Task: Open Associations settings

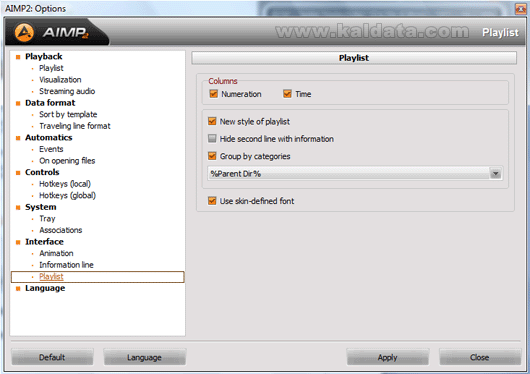Action: [61, 230]
